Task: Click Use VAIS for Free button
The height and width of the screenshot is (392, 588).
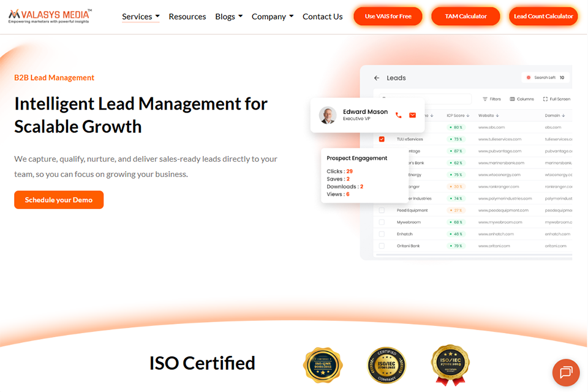Action: [x=388, y=16]
